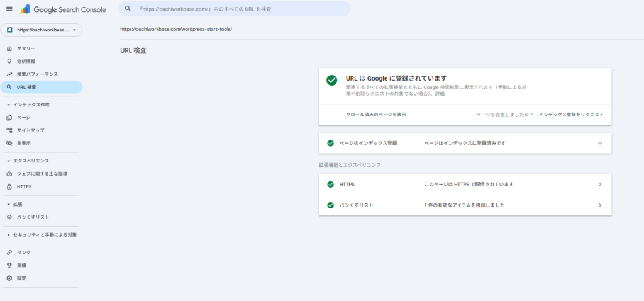Click the ページを変更しましたか？ text

point(504,115)
